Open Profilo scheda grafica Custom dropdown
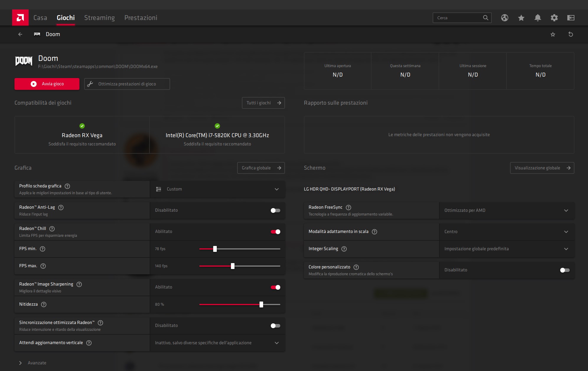This screenshot has width=588, height=371. pos(217,189)
